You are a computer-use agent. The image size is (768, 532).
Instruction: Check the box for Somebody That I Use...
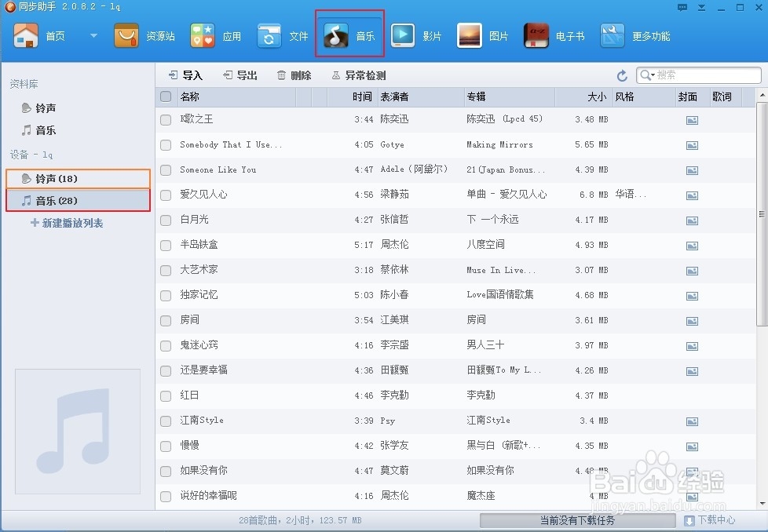click(x=166, y=145)
